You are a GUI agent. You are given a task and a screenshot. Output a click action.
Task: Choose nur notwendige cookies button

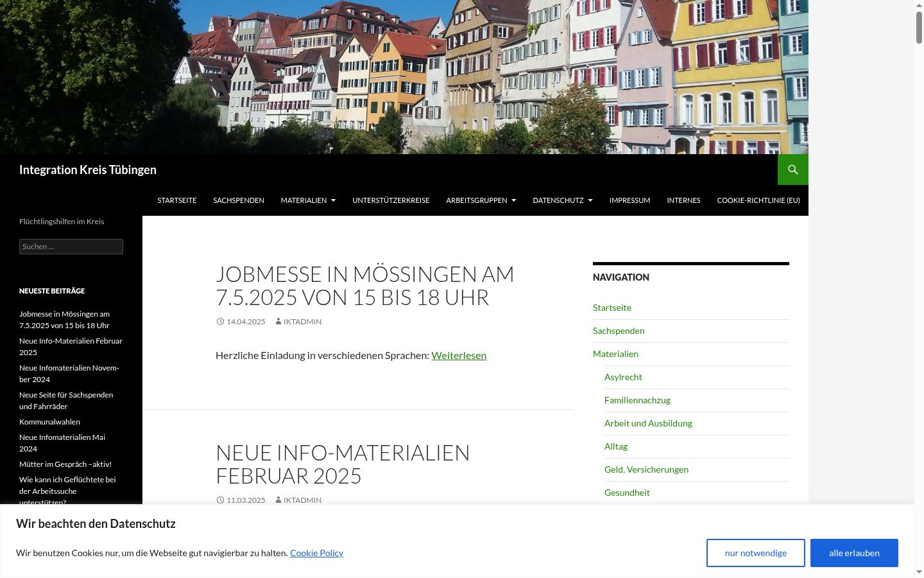click(756, 553)
